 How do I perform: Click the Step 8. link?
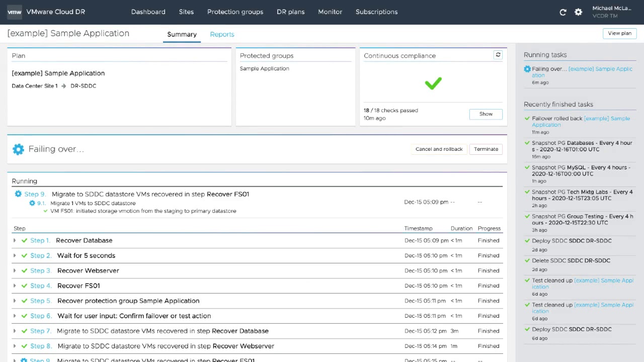41,346
